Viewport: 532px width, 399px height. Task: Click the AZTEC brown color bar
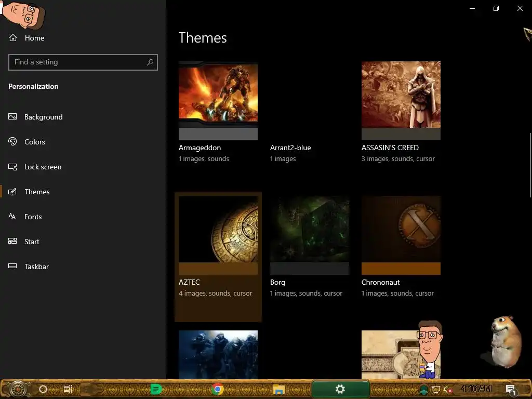pyautogui.click(x=218, y=269)
